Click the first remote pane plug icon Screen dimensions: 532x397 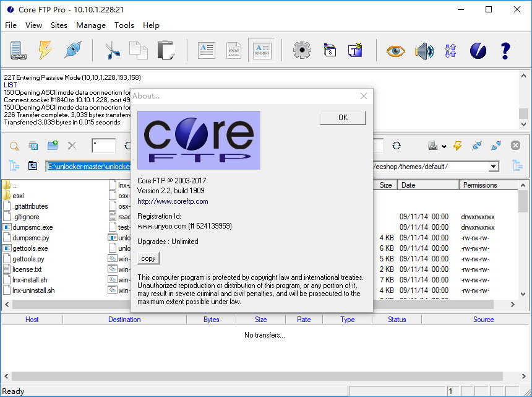coord(477,146)
